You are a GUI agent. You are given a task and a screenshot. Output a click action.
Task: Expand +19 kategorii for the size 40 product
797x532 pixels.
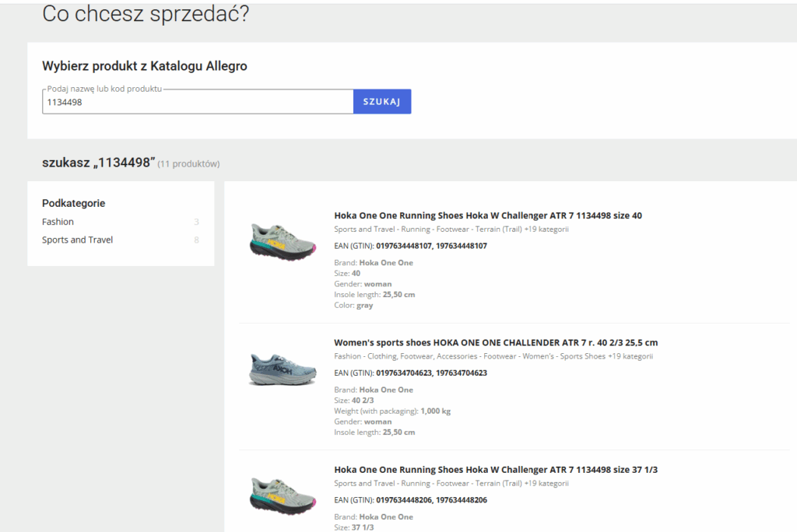[546, 229]
